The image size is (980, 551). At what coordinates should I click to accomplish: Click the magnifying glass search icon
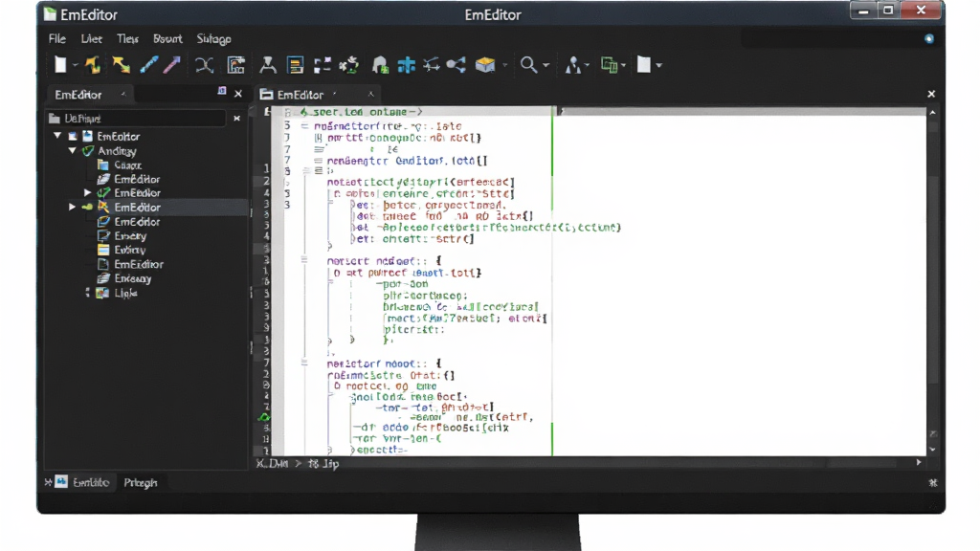528,65
